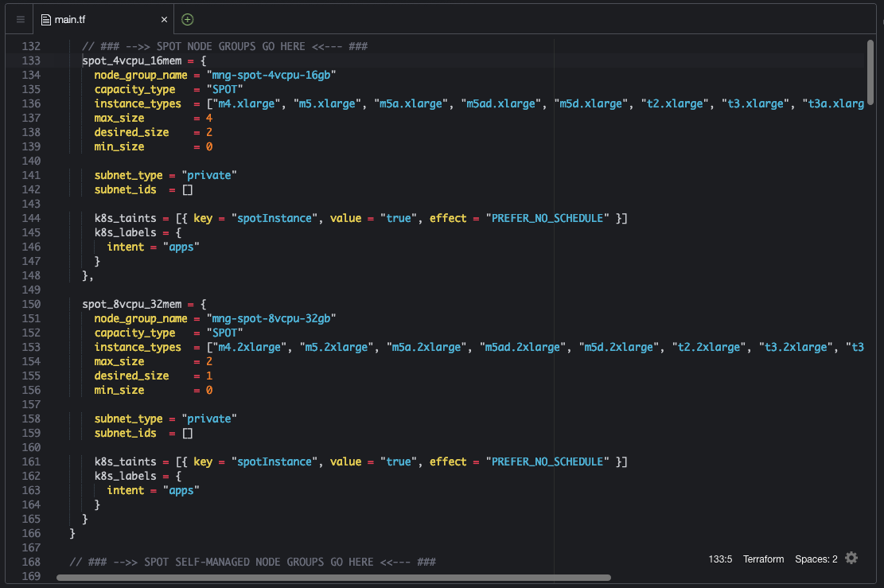Image resolution: width=884 pixels, height=588 pixels.
Task: Click k8s_labels on line 145
Action: tap(125, 232)
